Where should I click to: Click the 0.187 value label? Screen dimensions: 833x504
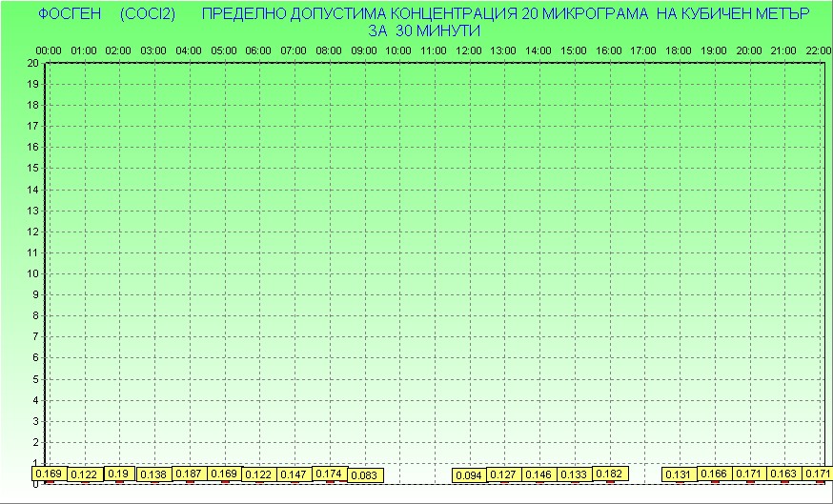point(189,474)
